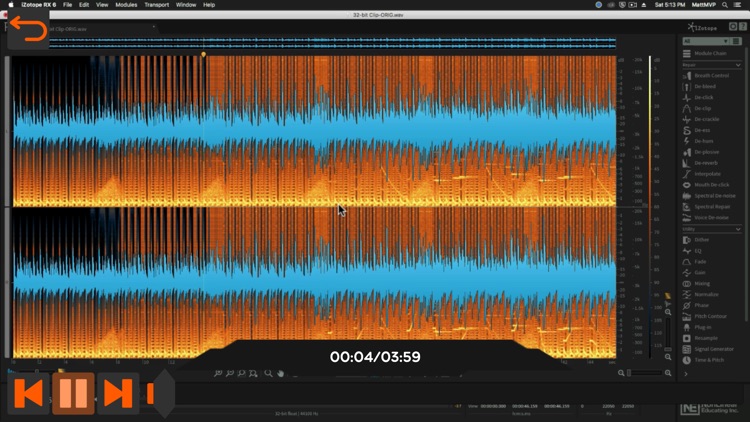750x422 pixels.
Task: Open the Edit menu
Action: pyautogui.click(x=84, y=5)
